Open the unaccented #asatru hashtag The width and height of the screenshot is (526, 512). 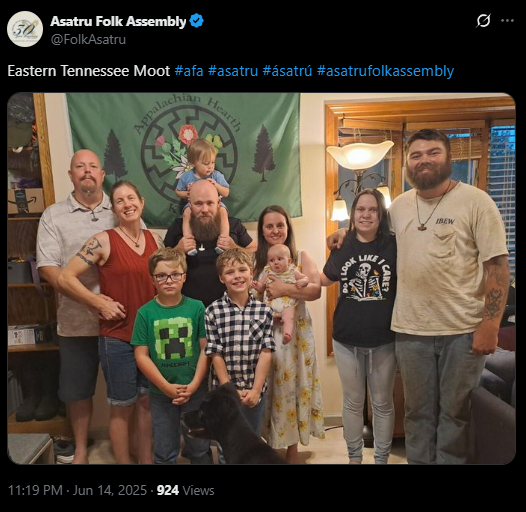[x=233, y=71]
